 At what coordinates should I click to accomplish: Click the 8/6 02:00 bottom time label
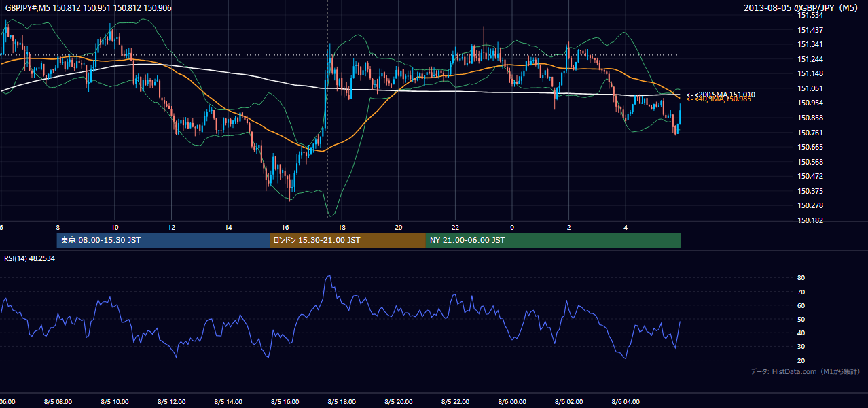569,402
